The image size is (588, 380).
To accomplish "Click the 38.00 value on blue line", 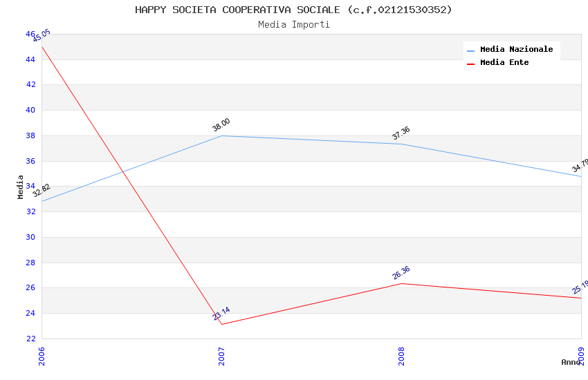I will (221, 125).
